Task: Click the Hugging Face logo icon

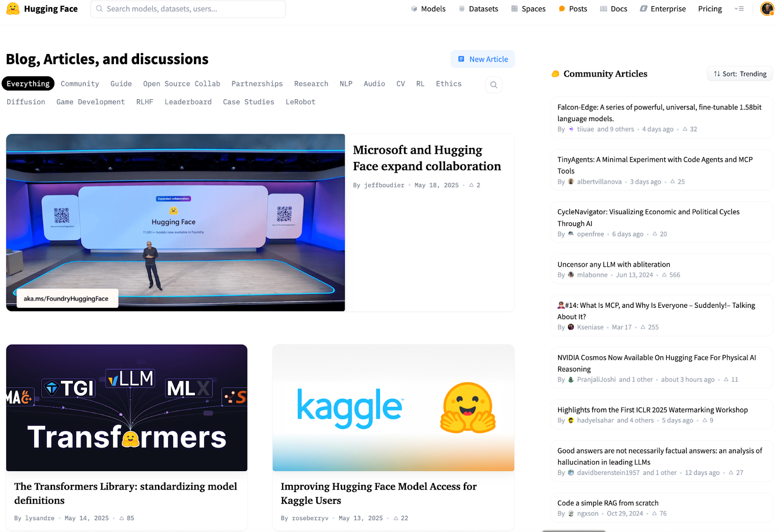Action: point(13,9)
